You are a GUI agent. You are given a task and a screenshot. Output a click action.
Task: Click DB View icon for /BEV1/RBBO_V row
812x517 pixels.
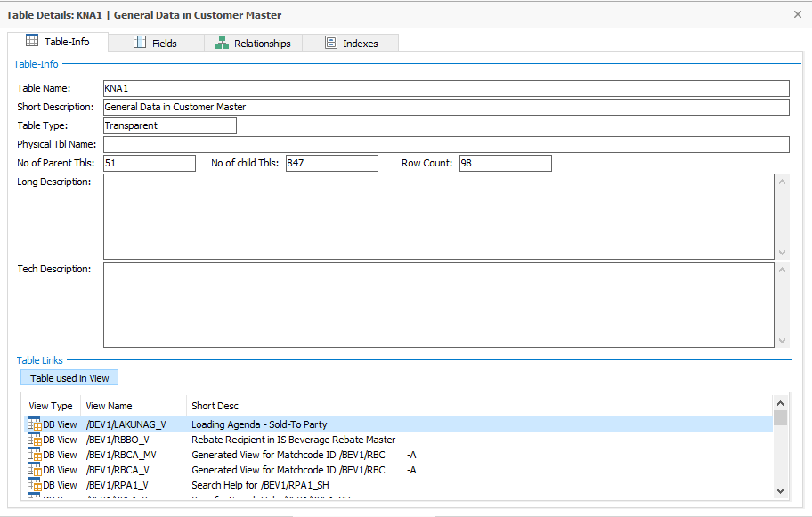pos(34,439)
